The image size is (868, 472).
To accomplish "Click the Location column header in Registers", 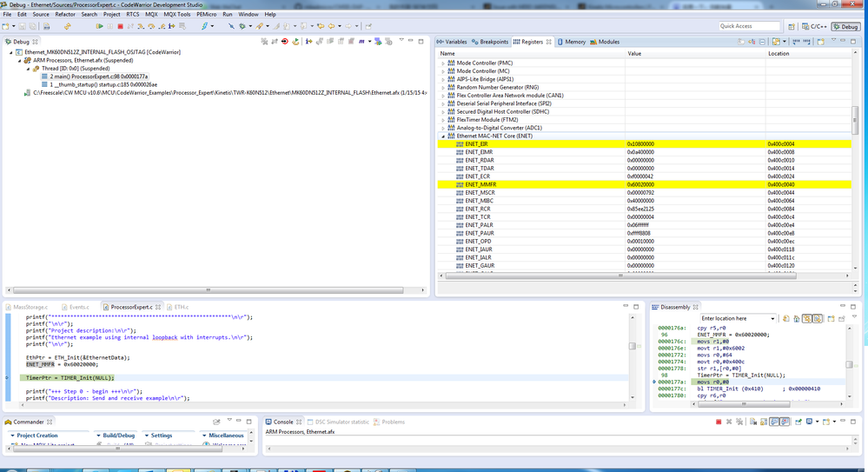I will coord(809,54).
